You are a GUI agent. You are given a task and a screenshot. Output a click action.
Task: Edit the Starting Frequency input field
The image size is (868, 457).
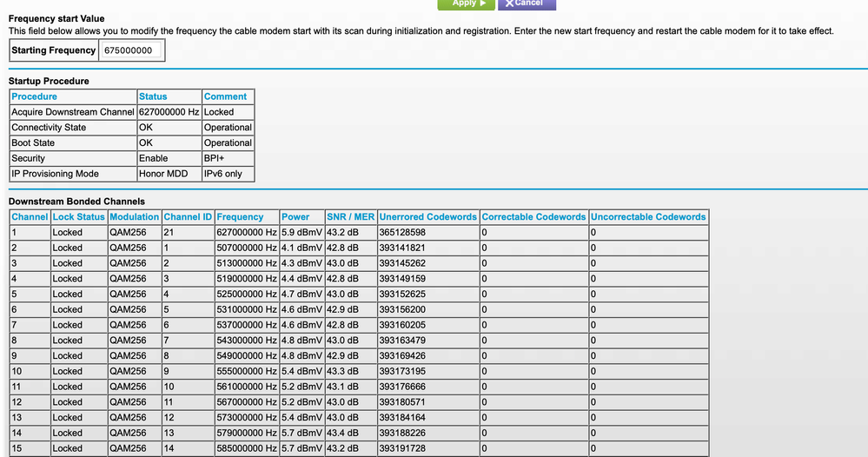pos(132,50)
